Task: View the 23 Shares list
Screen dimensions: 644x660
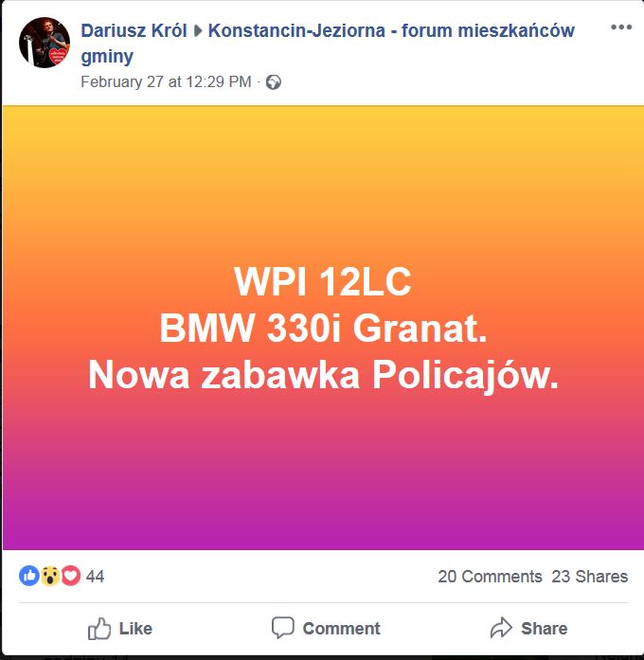Action: (x=590, y=577)
